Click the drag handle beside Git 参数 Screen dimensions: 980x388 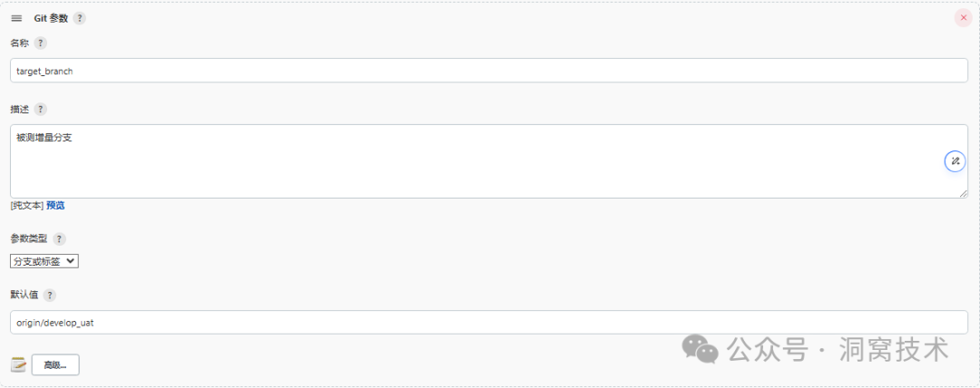16,18
